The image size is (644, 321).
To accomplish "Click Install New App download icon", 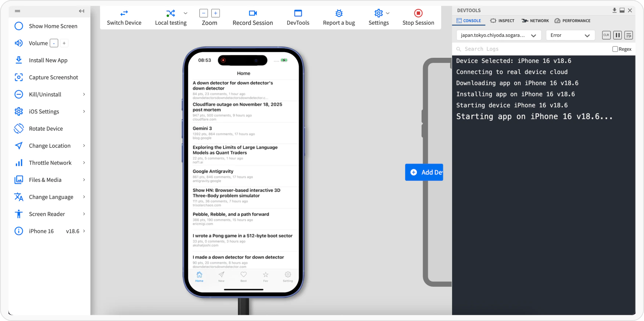I will click(x=19, y=60).
